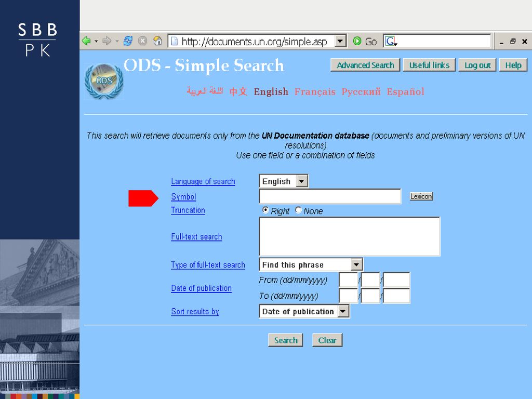Switch interface language to Español

(405, 91)
